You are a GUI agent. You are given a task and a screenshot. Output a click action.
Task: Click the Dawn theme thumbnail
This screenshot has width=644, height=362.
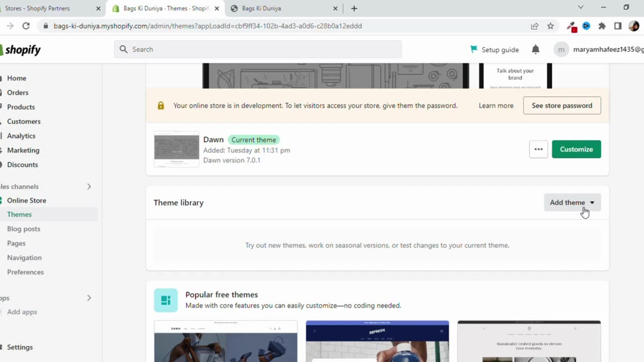coord(177,149)
